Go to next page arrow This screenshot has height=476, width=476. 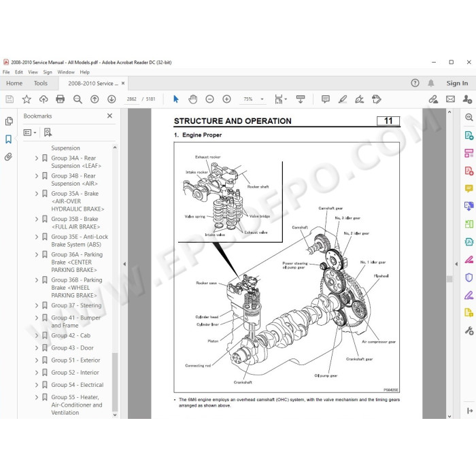tap(112, 99)
